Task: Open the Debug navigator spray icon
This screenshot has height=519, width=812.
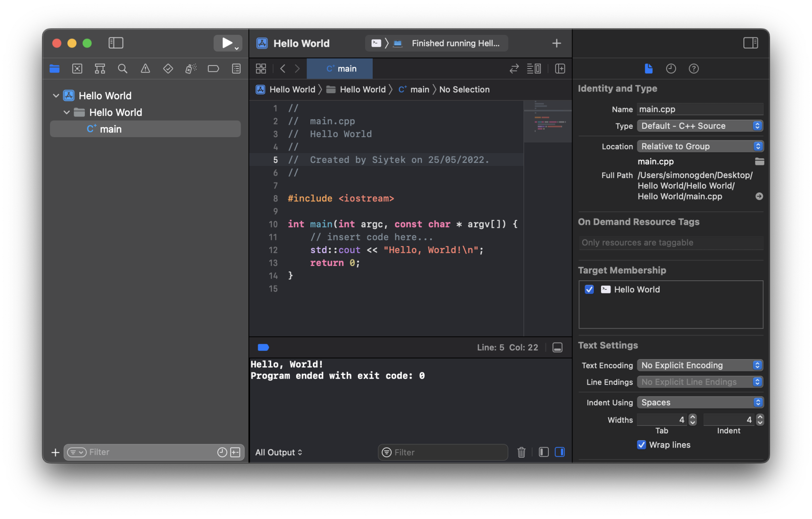Action: tap(190, 68)
